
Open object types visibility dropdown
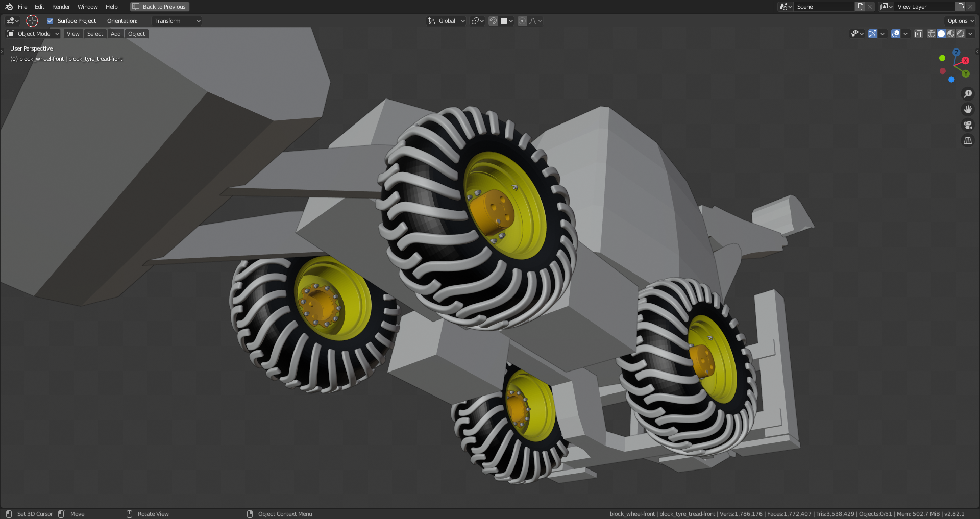tap(857, 34)
